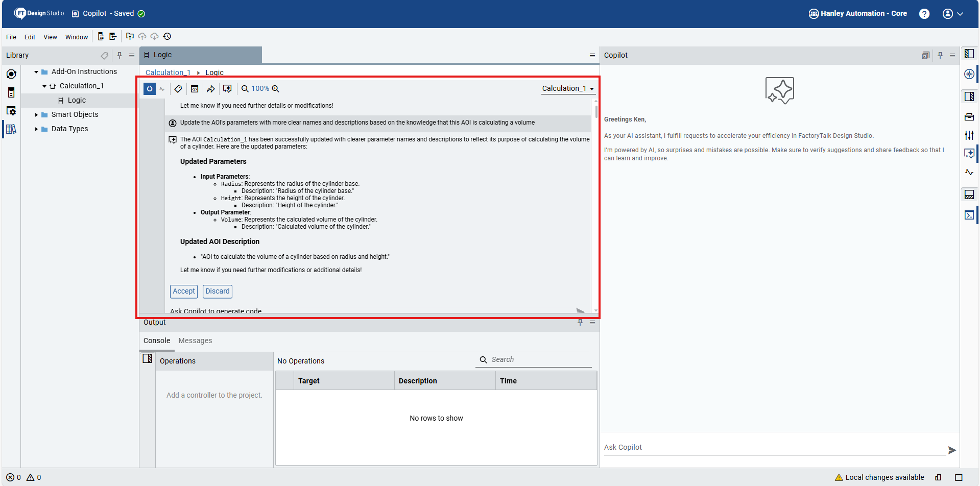Viewport: 980px width, 486px height.
Task: Collapse the Add-On Instructions folder
Action: (x=36, y=72)
